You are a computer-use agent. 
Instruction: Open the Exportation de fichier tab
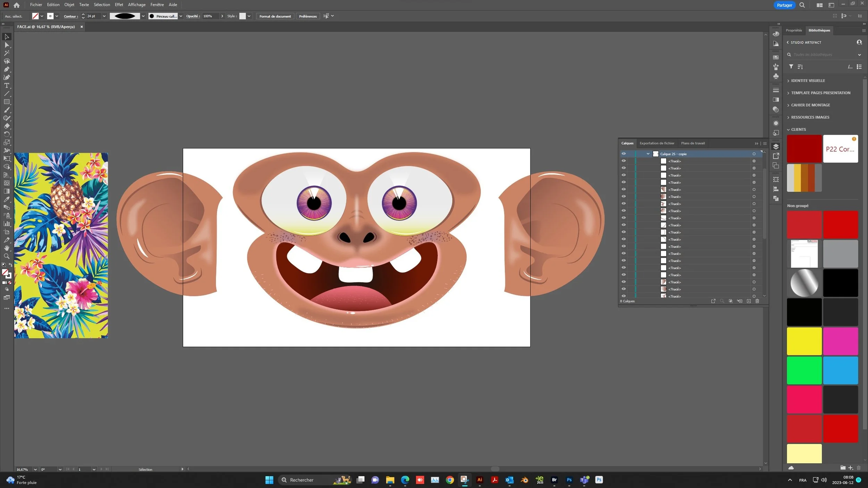[x=657, y=143]
